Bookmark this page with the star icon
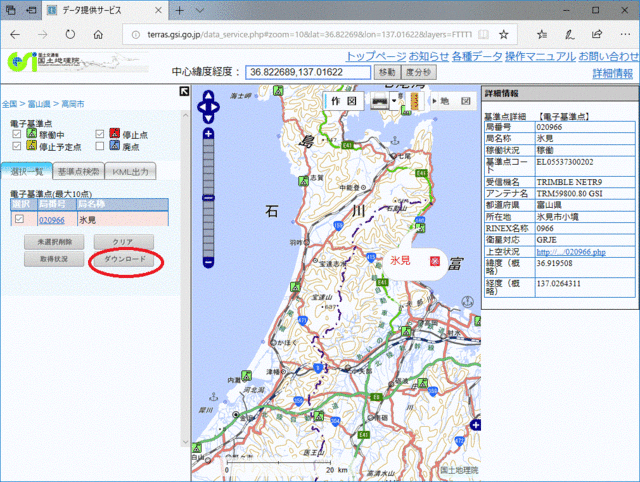Screen dimensions: 640x482 (x=504, y=35)
